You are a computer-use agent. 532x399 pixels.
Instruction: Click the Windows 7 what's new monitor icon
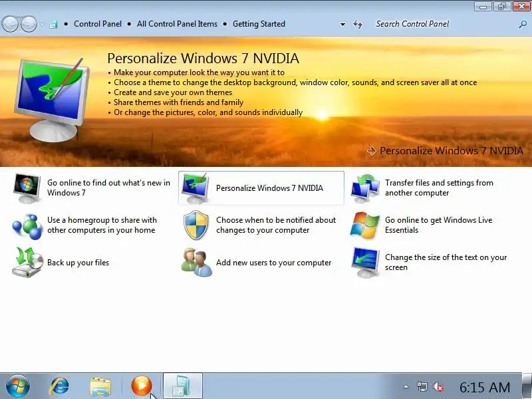click(27, 188)
